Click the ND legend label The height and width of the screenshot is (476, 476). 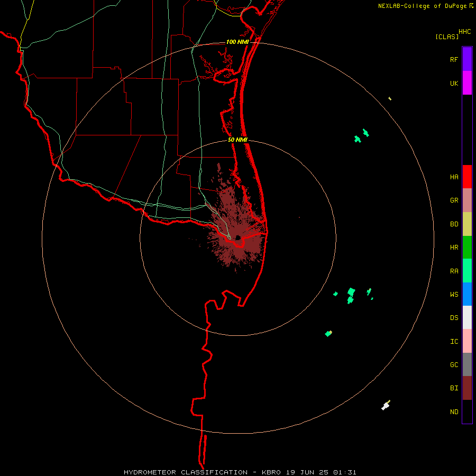pyautogui.click(x=454, y=412)
